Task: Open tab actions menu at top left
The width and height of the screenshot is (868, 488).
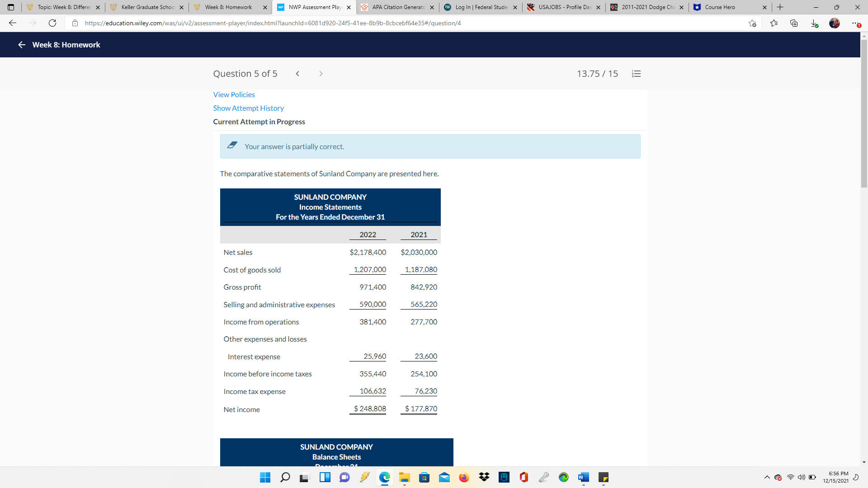Action: coord(11,7)
